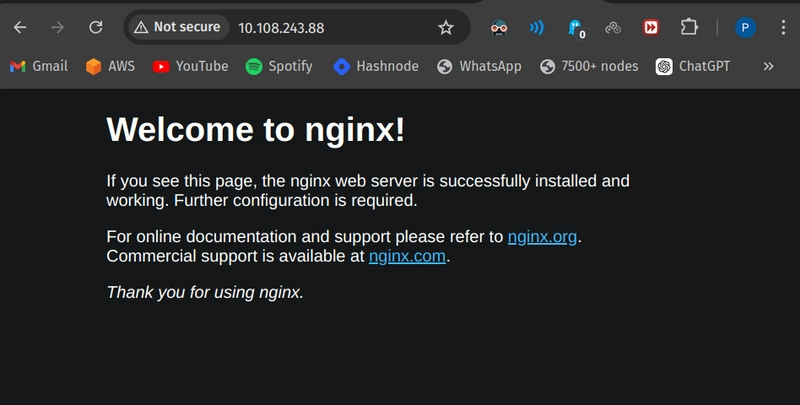This screenshot has width=800, height=405.
Task: Go back to the previous page
Action: point(20,28)
